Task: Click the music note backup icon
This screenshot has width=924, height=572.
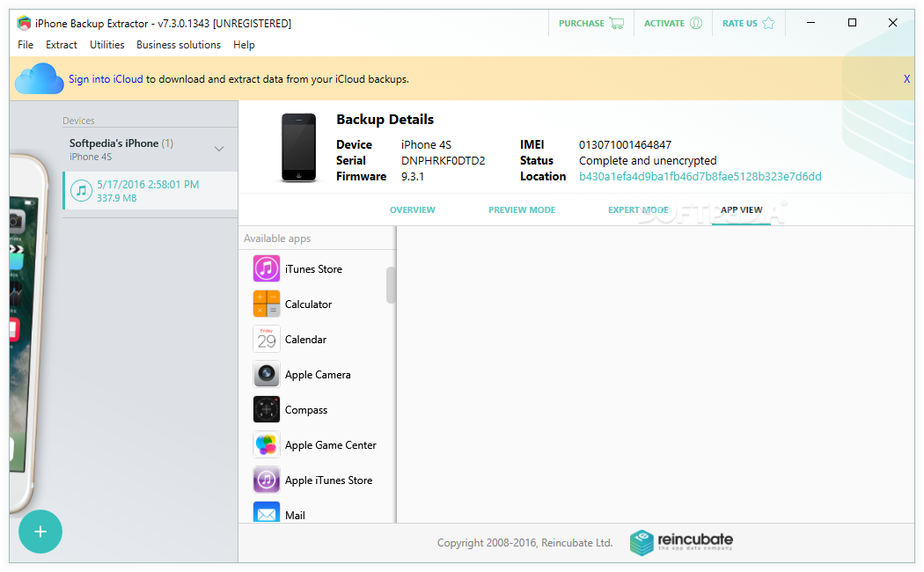Action: [x=81, y=191]
